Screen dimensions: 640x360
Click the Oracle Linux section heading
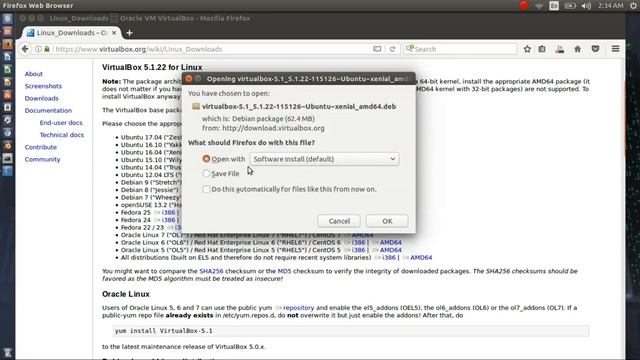(x=126, y=294)
